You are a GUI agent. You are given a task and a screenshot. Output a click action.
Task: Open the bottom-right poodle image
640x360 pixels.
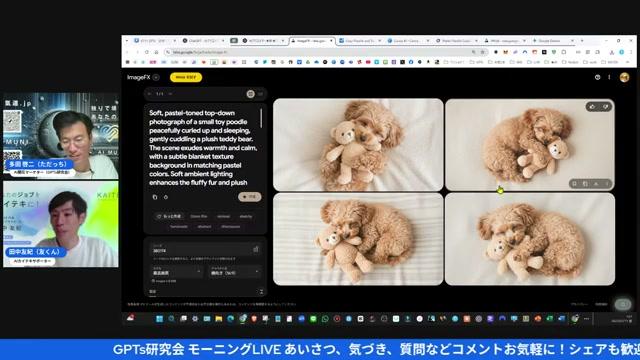(530, 239)
